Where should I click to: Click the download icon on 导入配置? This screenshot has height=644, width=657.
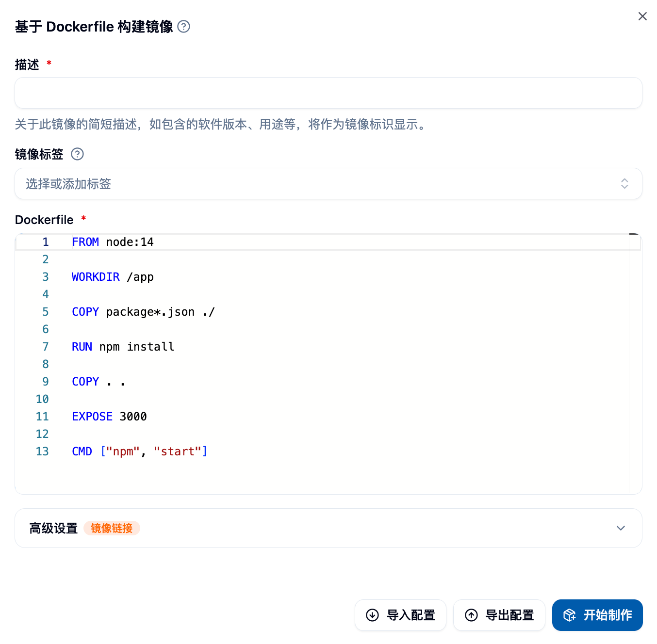point(372,615)
